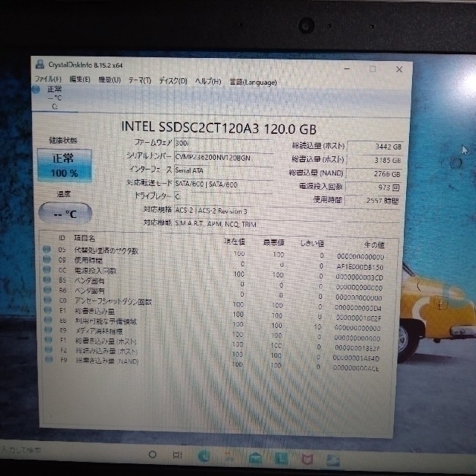Click the total host writes value 3185 GB
The image size is (476, 476).
(375, 161)
